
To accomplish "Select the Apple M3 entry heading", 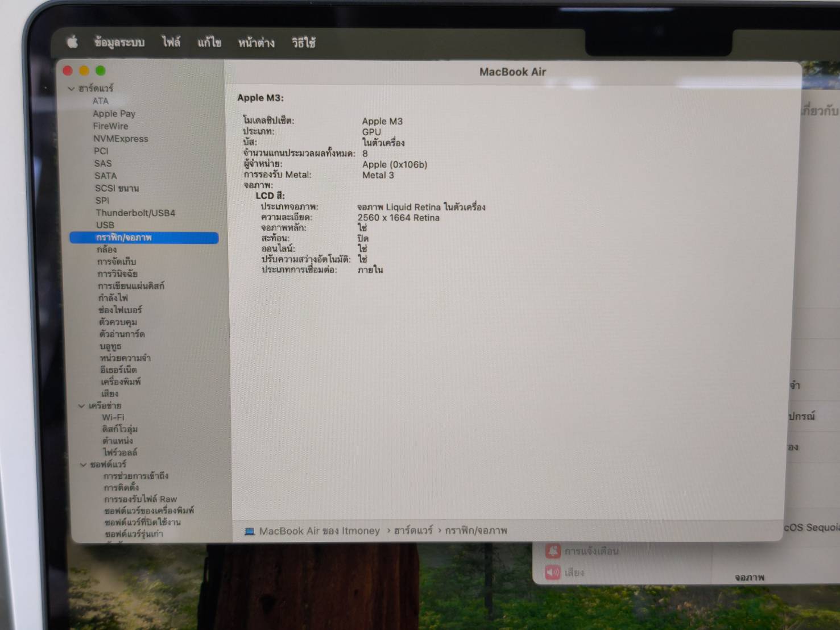I will [x=260, y=98].
